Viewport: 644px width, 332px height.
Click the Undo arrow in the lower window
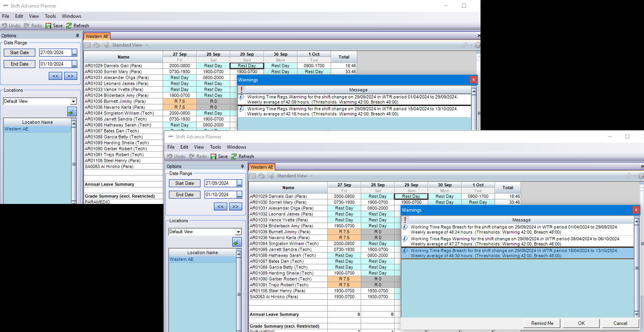(x=170, y=156)
